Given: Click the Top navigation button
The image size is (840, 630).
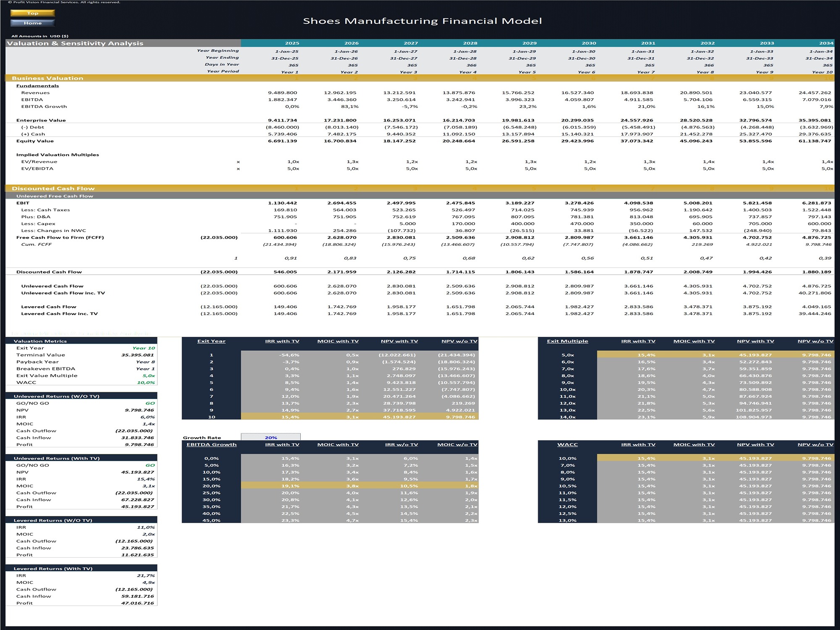Looking at the screenshot, I should 33,13.
